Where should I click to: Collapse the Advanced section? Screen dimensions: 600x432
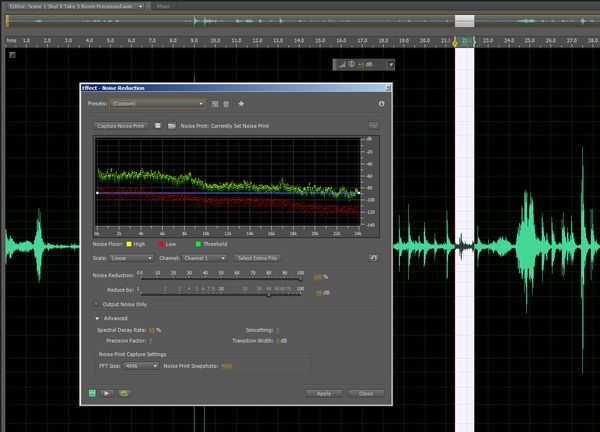click(x=97, y=318)
